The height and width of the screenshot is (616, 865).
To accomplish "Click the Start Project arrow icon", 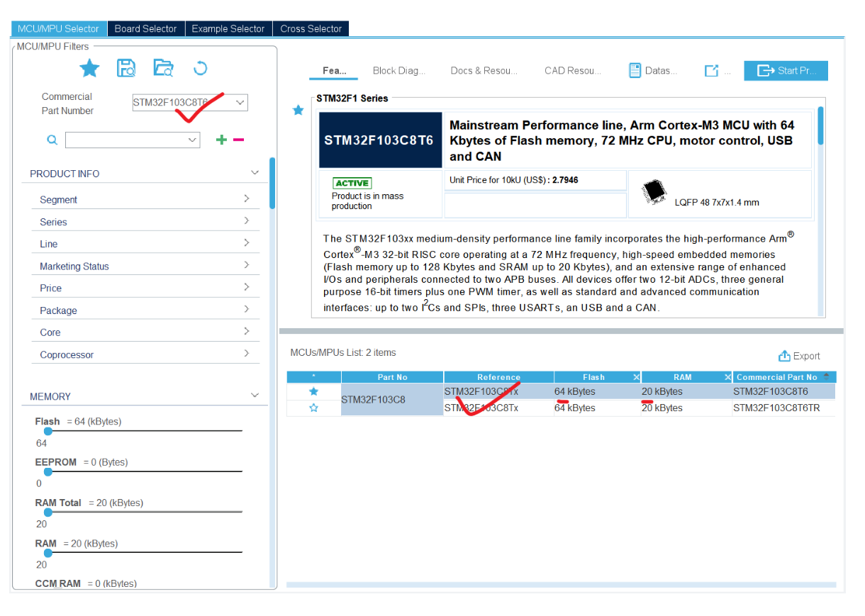I will (x=766, y=70).
